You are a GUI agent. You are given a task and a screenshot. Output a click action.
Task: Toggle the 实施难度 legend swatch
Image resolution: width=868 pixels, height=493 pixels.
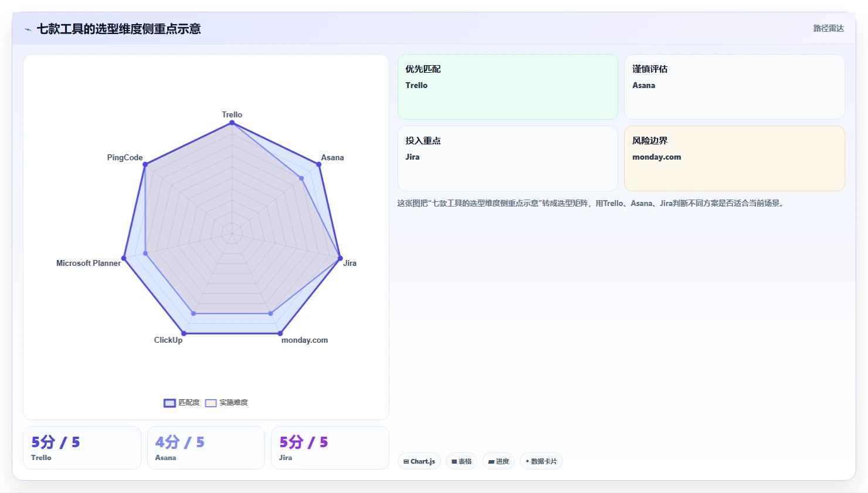click(211, 403)
